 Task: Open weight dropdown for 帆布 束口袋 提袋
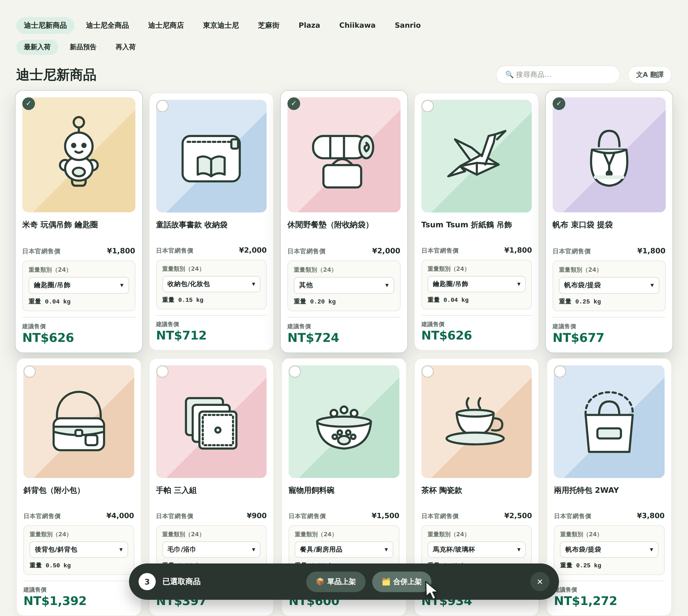tap(609, 285)
